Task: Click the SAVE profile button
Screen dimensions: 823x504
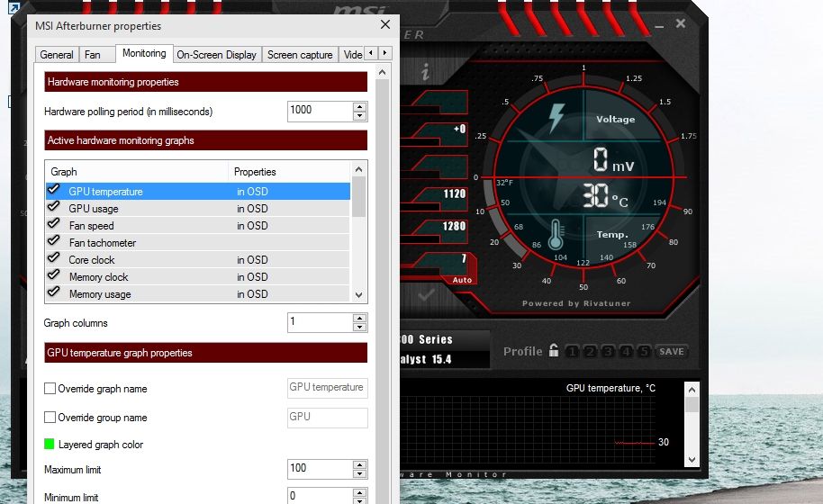Action: click(672, 351)
